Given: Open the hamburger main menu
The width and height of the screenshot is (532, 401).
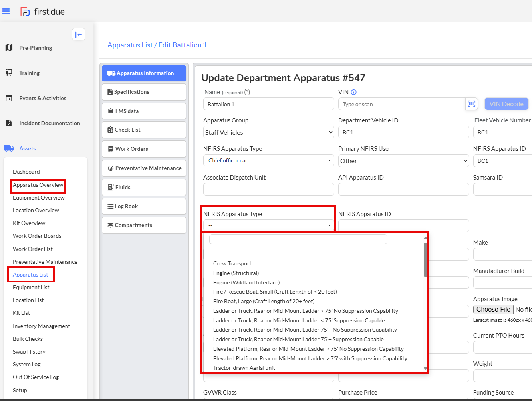Looking at the screenshot, I should (x=6, y=11).
